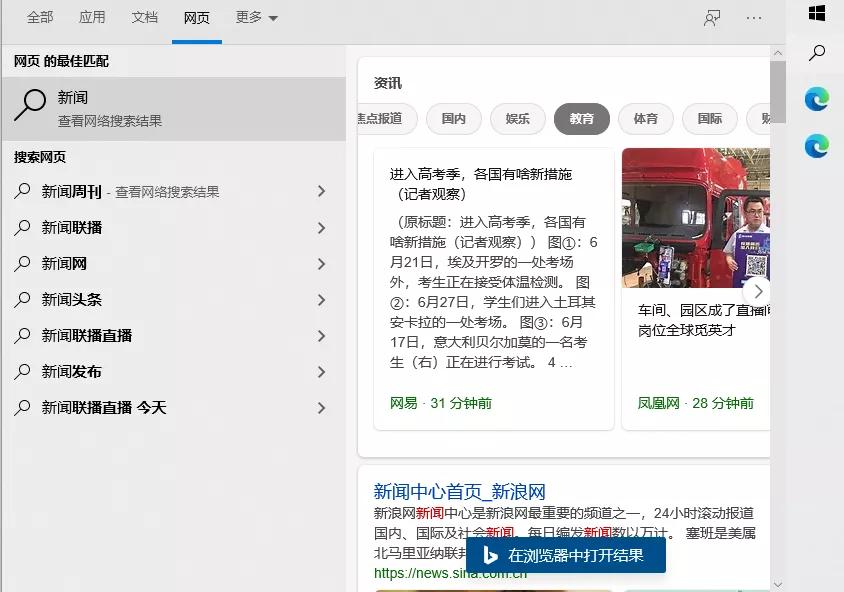
Task: Expand the 新闻联播直播 suggestion chevron
Action: [321, 336]
